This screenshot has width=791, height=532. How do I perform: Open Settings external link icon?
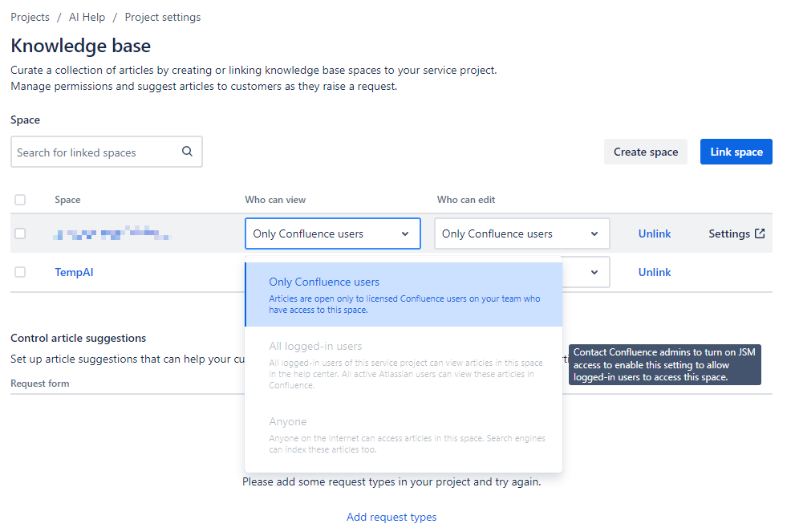click(x=760, y=234)
